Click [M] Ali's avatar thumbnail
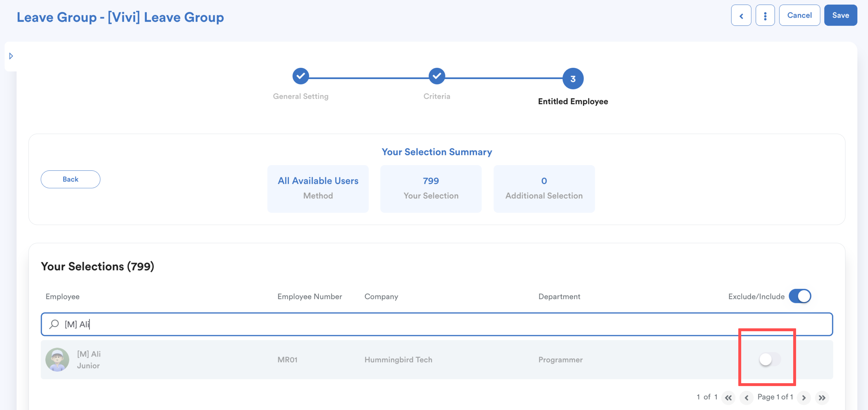Image resolution: width=868 pixels, height=410 pixels. [x=57, y=360]
